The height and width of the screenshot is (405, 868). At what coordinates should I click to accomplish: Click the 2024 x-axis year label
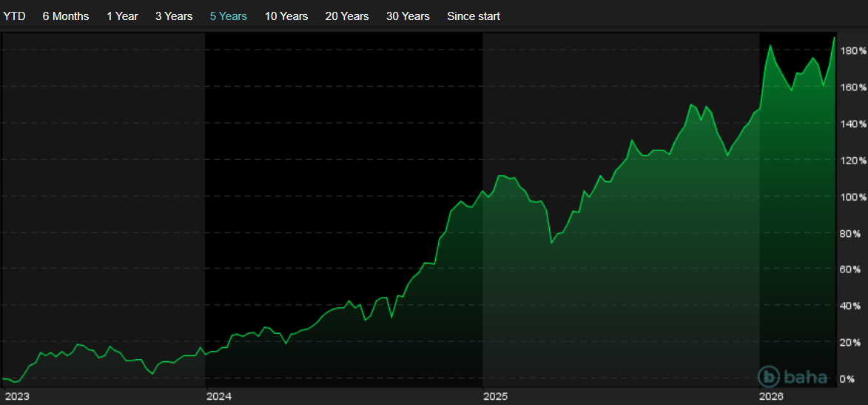(x=218, y=397)
